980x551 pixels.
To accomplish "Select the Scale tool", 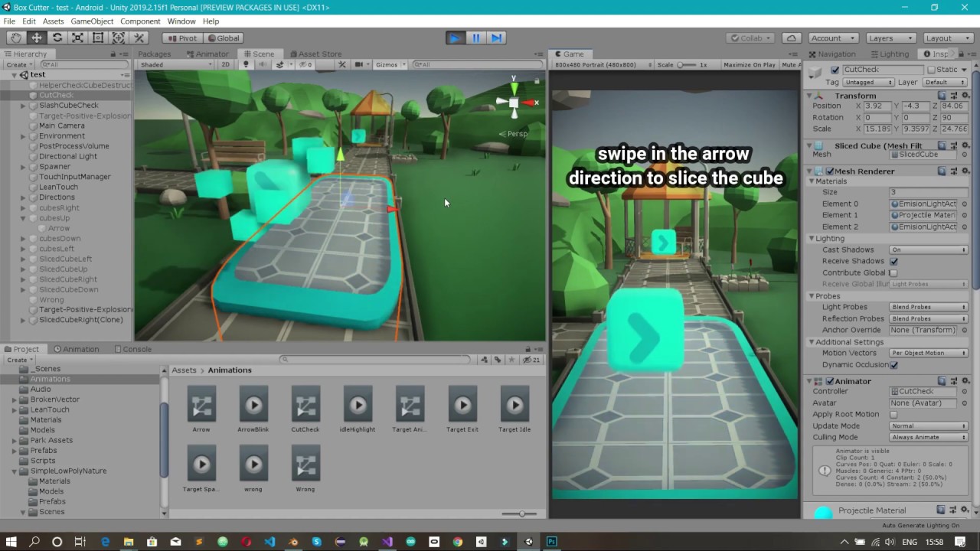I will pyautogui.click(x=77, y=37).
